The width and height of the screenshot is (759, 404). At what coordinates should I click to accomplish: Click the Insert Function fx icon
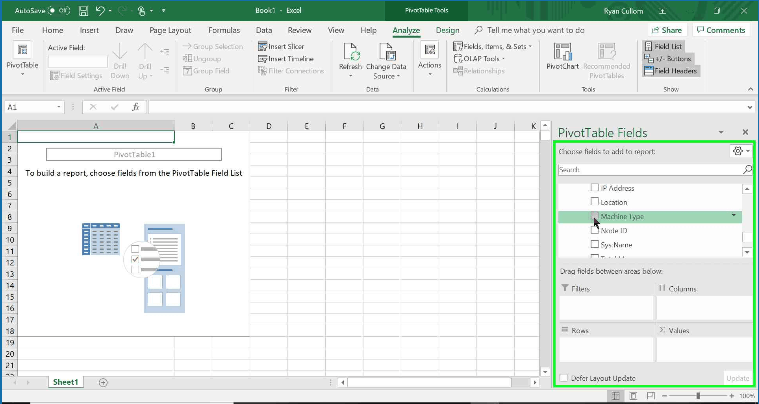pyautogui.click(x=136, y=107)
